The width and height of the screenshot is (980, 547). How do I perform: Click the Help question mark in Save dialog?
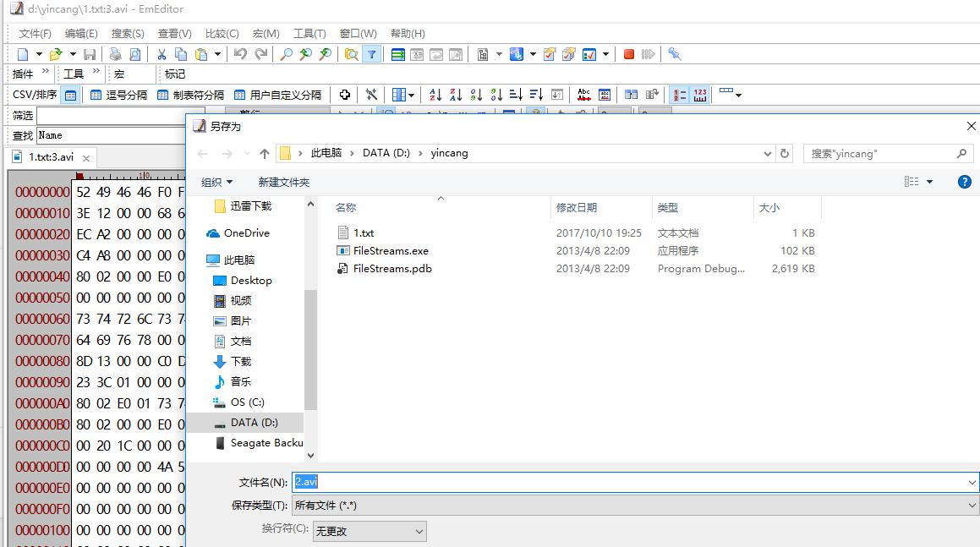pyautogui.click(x=964, y=181)
